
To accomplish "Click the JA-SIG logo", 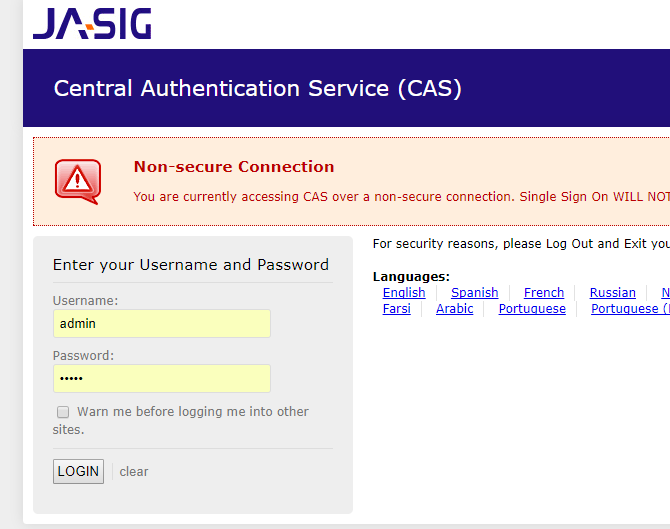I will pos(92,22).
